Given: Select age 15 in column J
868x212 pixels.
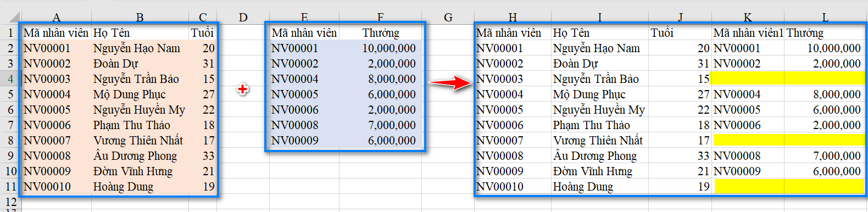Looking at the screenshot, I should tap(704, 79).
